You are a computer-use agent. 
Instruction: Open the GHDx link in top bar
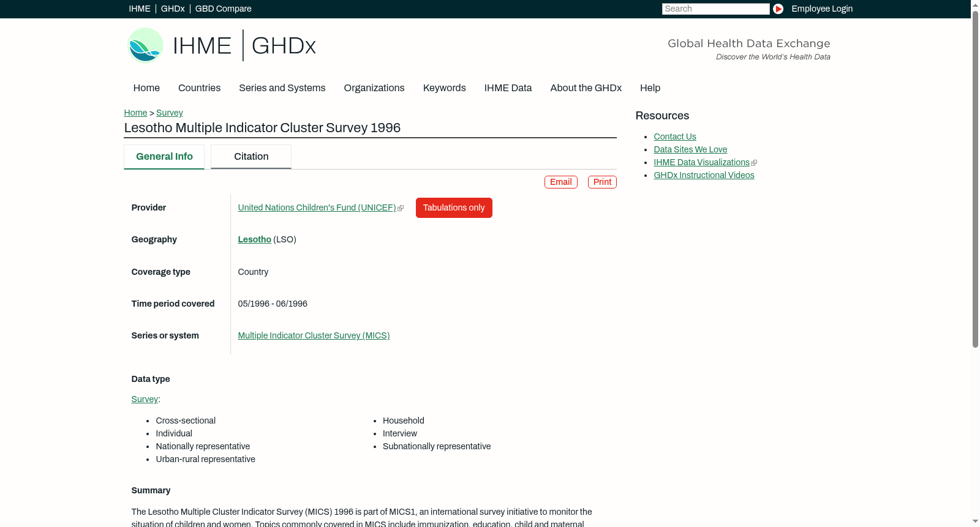173,9
